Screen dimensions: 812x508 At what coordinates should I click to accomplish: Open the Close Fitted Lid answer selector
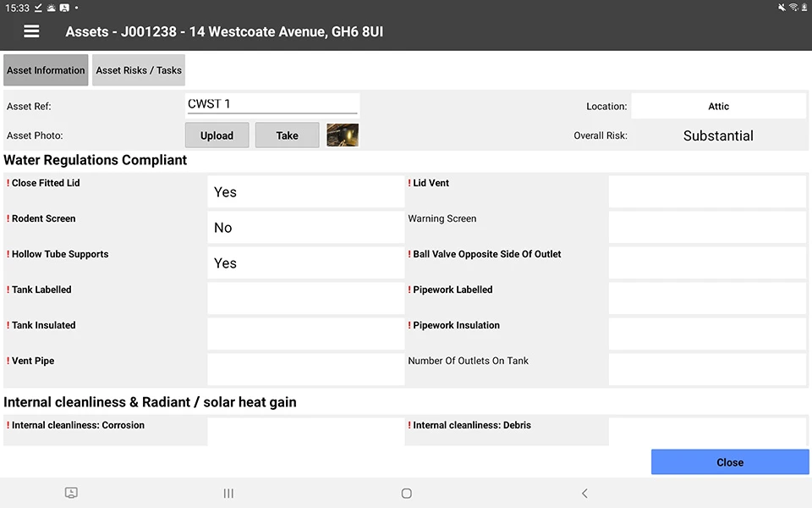[x=305, y=191]
